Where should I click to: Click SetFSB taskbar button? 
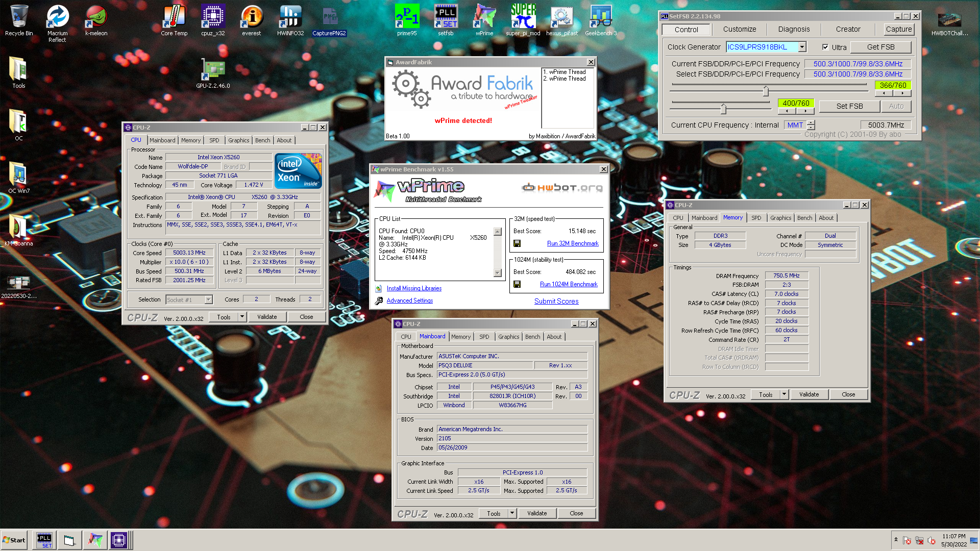(x=44, y=540)
